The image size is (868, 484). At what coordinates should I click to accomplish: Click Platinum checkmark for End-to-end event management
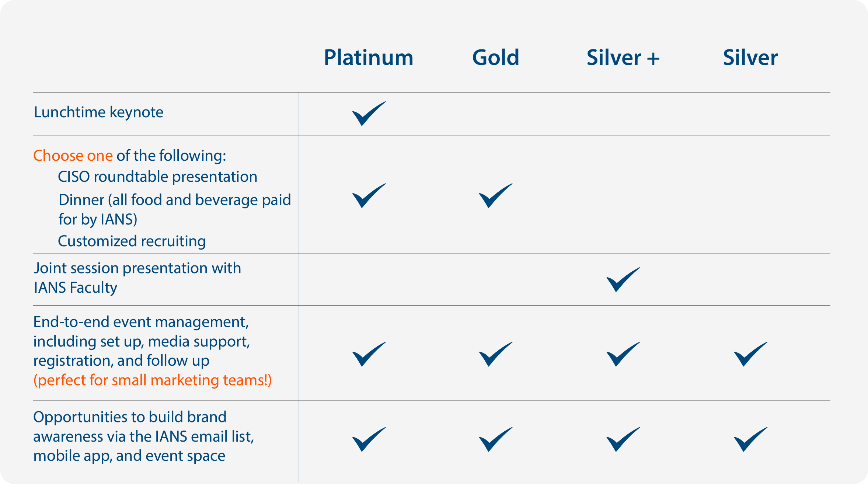pyautogui.click(x=369, y=354)
